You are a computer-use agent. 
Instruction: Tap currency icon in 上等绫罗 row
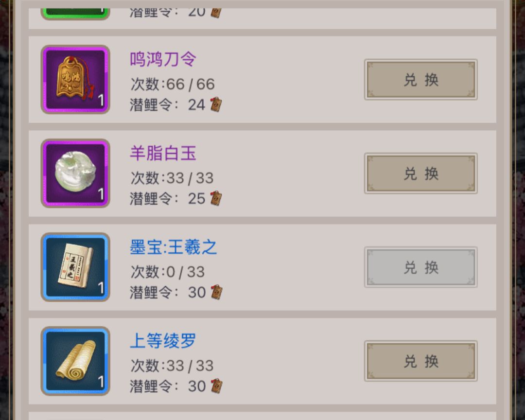click(216, 386)
